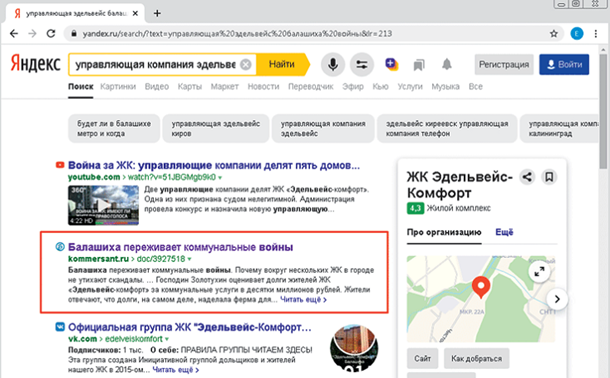Click the VK group round thumbnail
Viewport: 610px width, 378px height.
point(354,348)
